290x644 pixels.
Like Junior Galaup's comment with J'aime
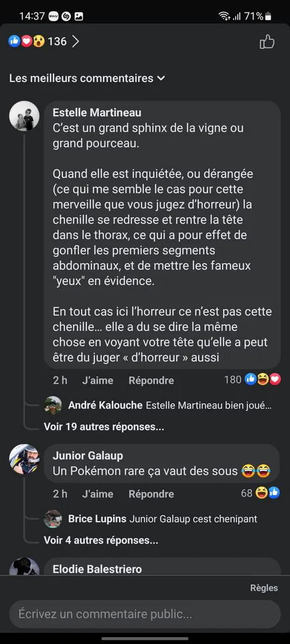click(98, 494)
